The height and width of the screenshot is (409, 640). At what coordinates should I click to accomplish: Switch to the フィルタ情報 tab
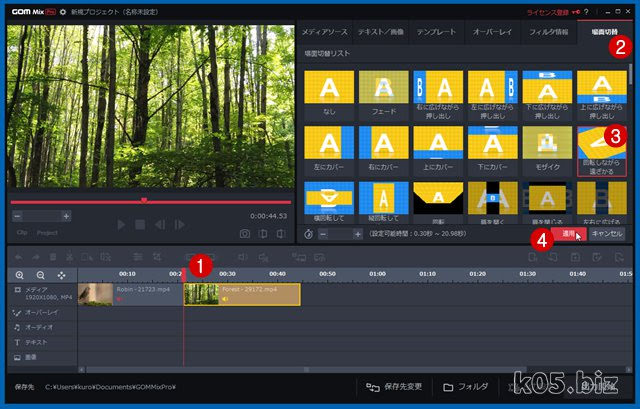[549, 32]
